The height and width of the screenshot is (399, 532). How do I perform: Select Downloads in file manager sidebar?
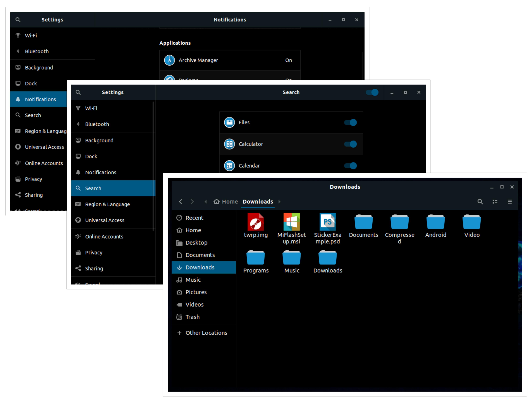[x=204, y=267]
